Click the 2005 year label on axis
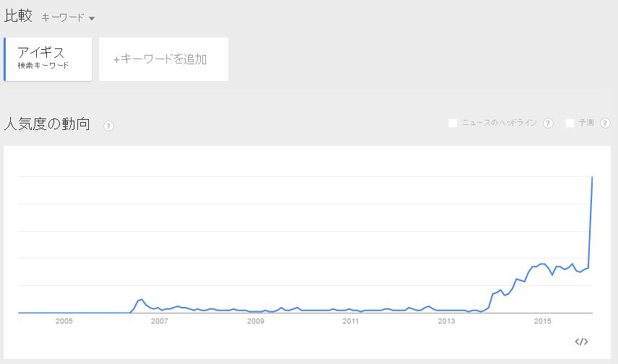This screenshot has height=364, width=618. click(64, 321)
